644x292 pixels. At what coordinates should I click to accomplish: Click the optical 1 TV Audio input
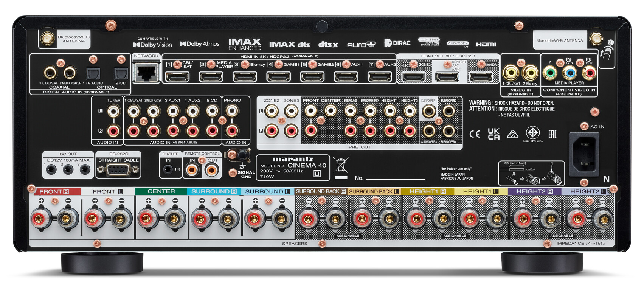coord(93,73)
